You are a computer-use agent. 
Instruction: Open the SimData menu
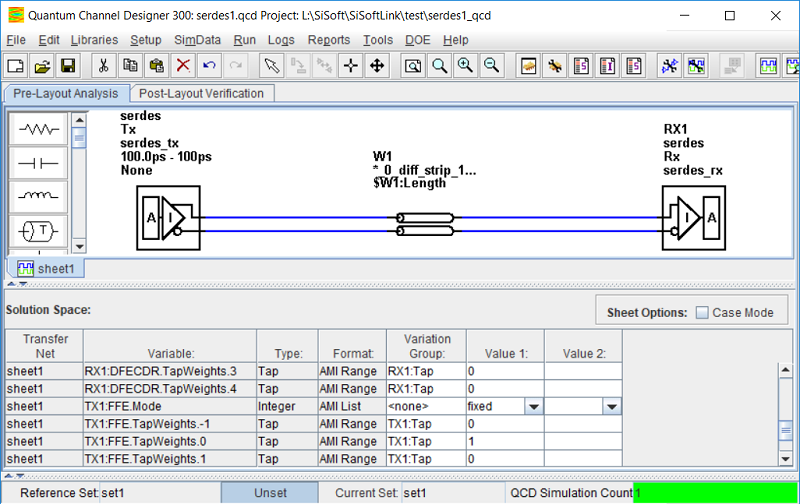[197, 40]
